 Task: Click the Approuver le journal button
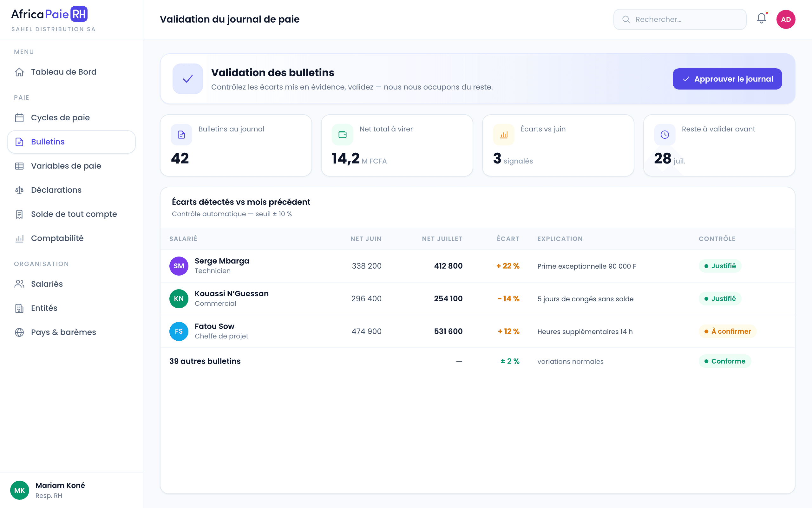click(x=727, y=79)
